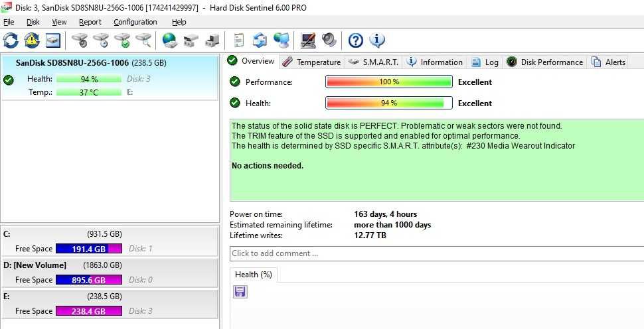
Task: Click the envelope with blue arrows icon
Action: click(260, 40)
